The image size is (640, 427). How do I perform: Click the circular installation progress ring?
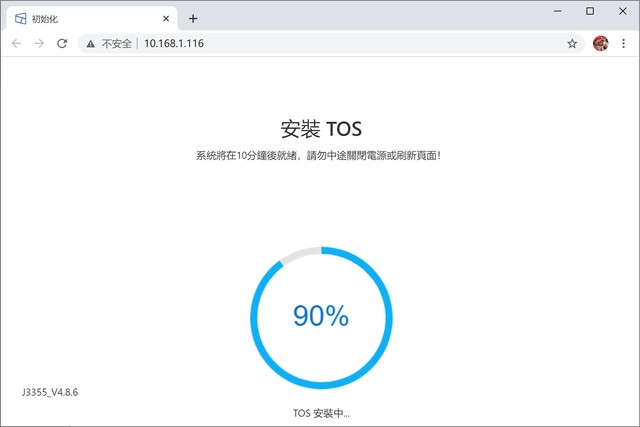coord(321,318)
